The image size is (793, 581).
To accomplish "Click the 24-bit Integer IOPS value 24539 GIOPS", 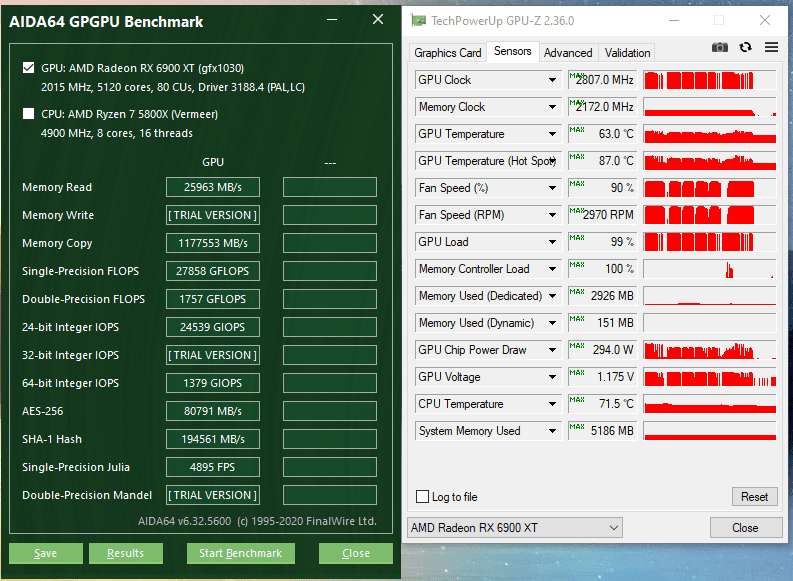I will [x=213, y=327].
